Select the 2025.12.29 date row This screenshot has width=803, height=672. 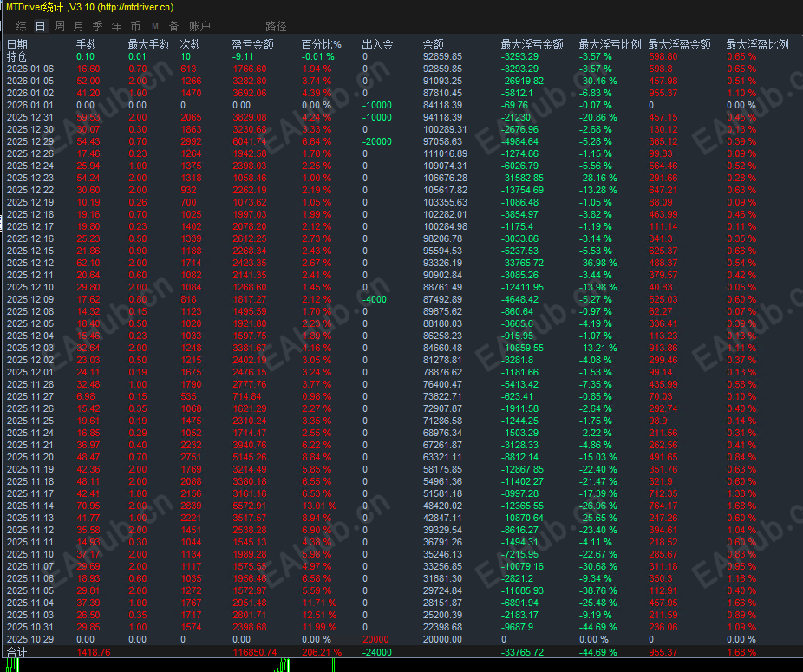(x=30, y=141)
